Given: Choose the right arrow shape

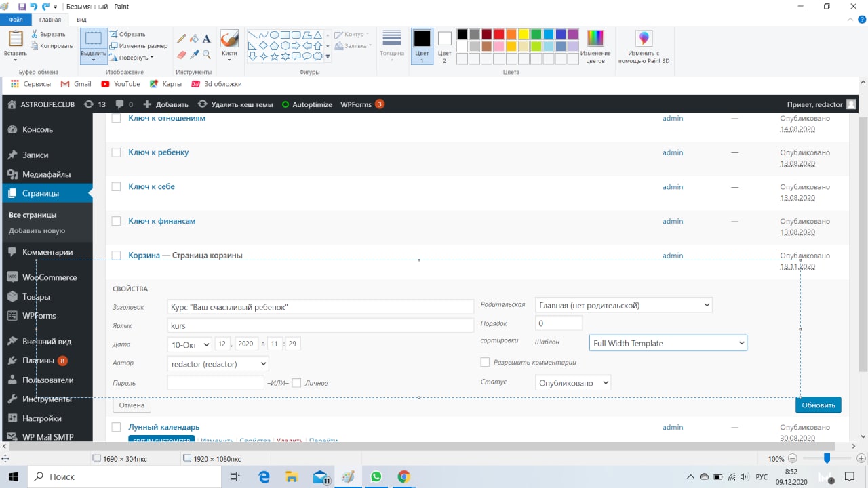Looking at the screenshot, I should pyautogui.click(x=296, y=45).
